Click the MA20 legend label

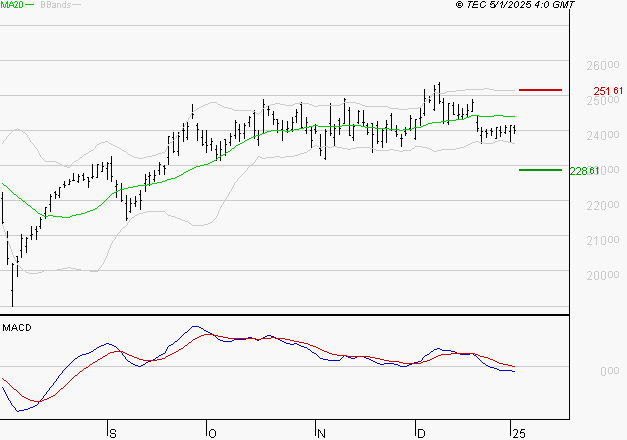pos(11,5)
